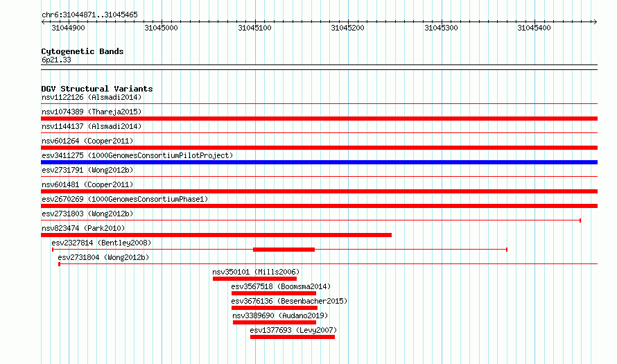Click right end marker of esv2731803 line
This screenshot has height=364, width=617.
580,220
